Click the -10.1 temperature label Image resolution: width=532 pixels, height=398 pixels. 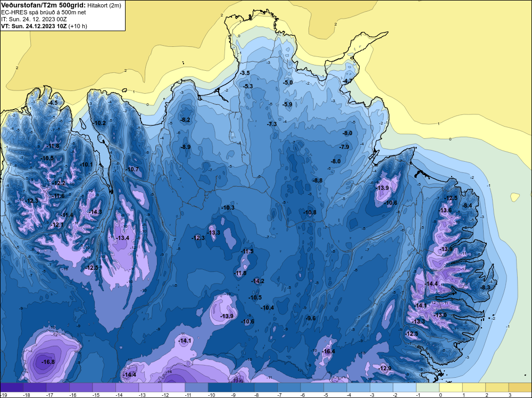[x=86, y=164]
